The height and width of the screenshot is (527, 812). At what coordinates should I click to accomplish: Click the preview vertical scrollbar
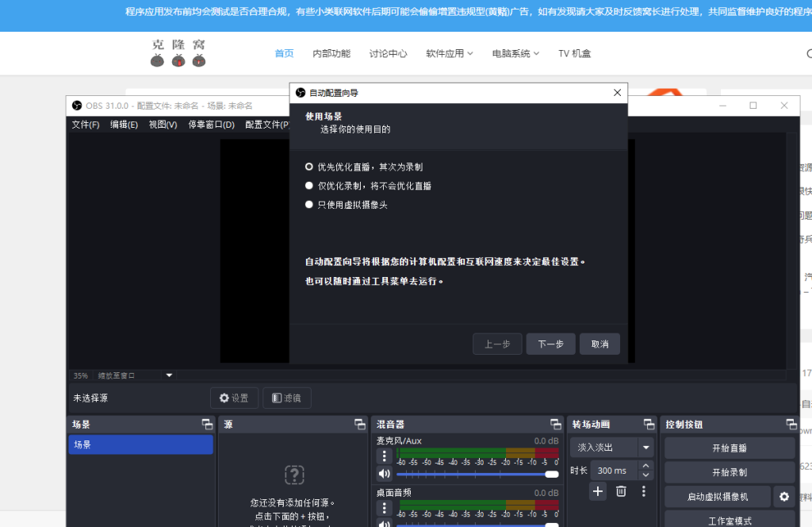point(791,252)
